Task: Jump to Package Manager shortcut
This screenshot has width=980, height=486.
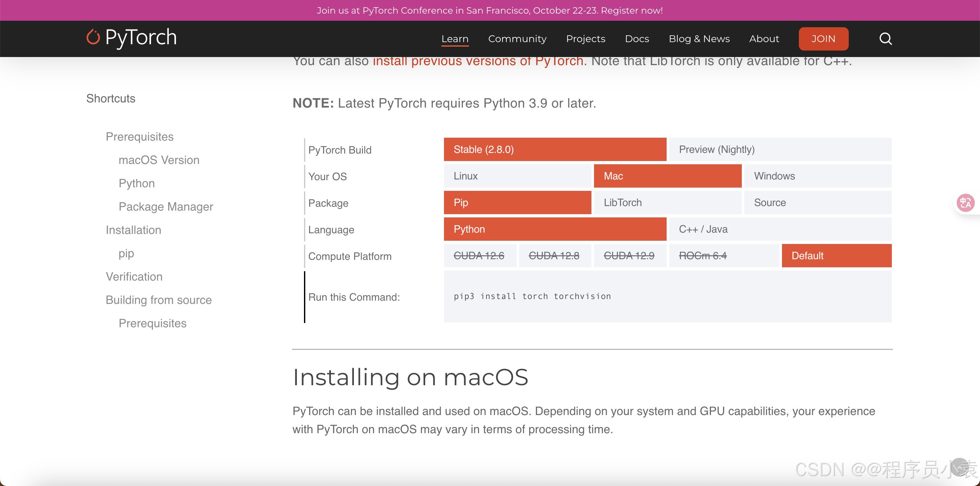Action: click(x=166, y=206)
